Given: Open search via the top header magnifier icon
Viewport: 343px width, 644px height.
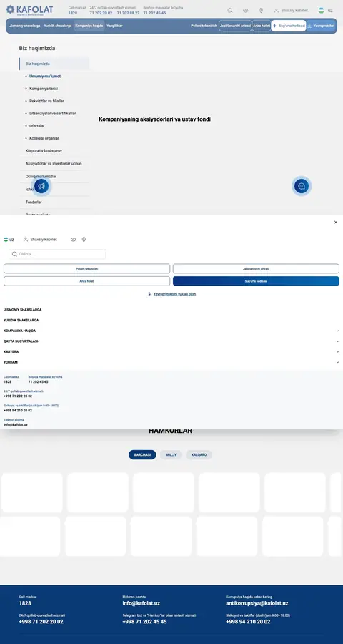Looking at the screenshot, I should point(230,10).
